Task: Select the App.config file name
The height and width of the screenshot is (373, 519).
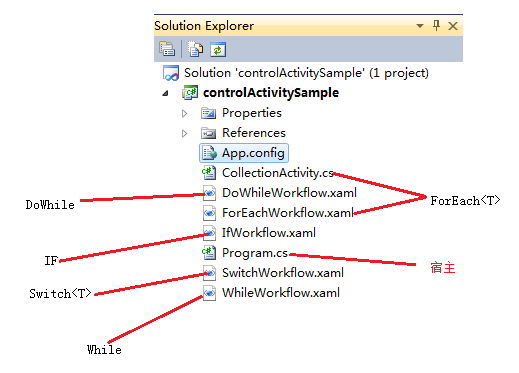Action: [253, 153]
